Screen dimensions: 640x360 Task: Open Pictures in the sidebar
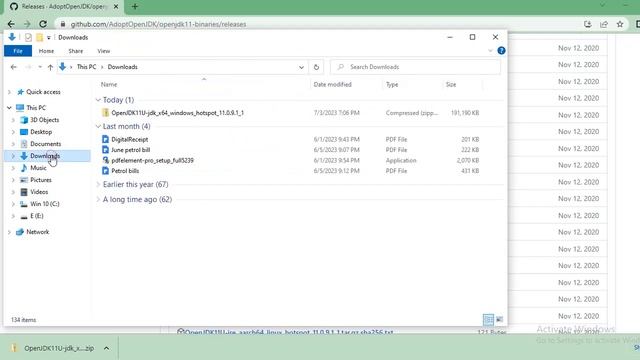click(41, 180)
